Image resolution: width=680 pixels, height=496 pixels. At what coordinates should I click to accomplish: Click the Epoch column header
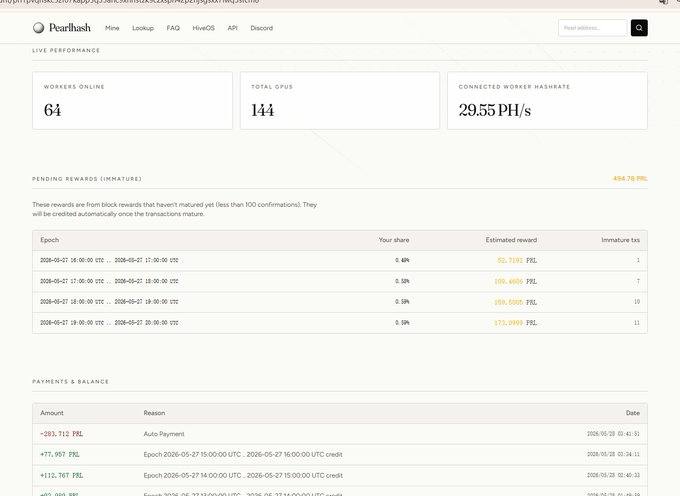(49, 240)
